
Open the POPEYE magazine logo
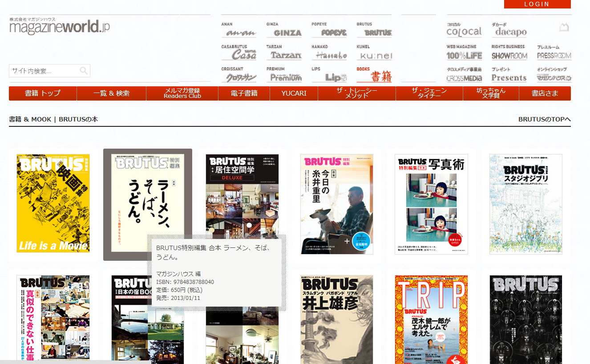click(329, 30)
